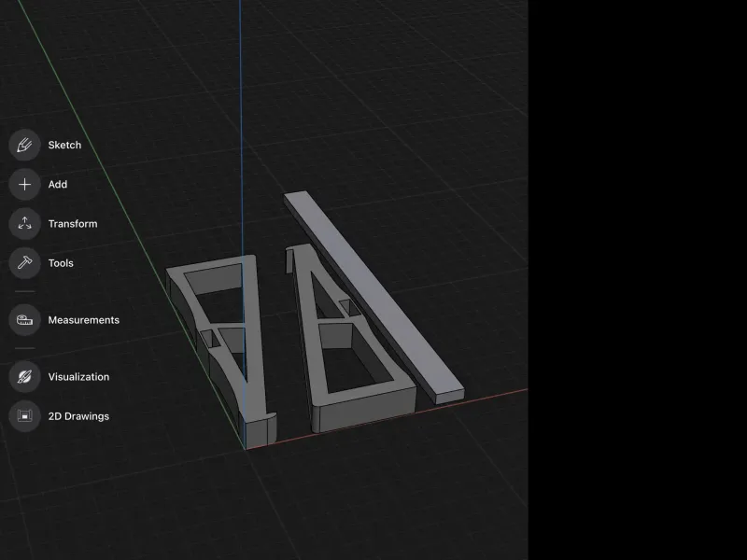Select the Transform arrows icon
The width and height of the screenshot is (747, 560).
point(25,224)
